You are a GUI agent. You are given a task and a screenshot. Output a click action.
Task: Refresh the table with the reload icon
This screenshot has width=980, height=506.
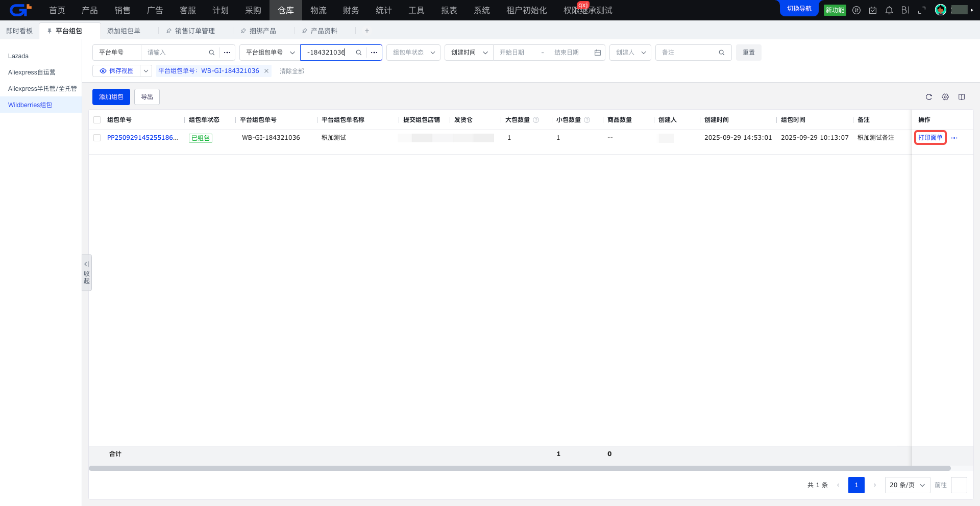pyautogui.click(x=929, y=97)
